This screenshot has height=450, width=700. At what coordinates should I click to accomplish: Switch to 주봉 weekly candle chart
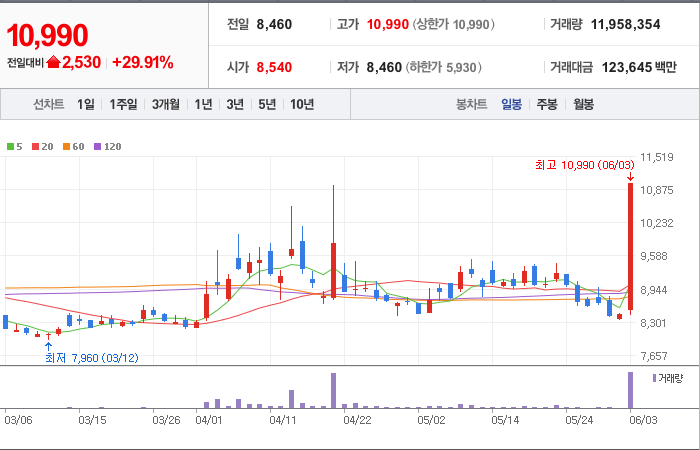click(x=547, y=104)
